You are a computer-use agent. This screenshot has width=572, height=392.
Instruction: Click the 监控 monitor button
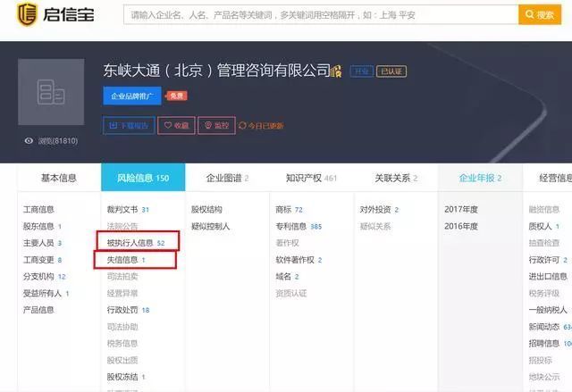coord(217,126)
